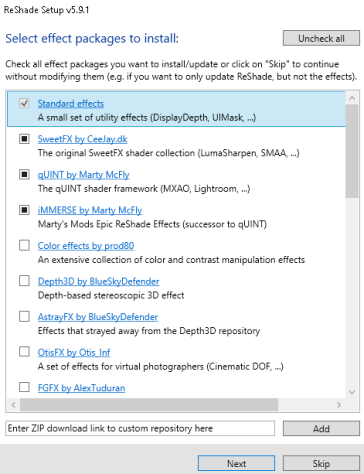This screenshot has height=474, width=364.
Task: Toggle the SweetFX by CeeJay.dk checkbox
Action: coord(24,139)
